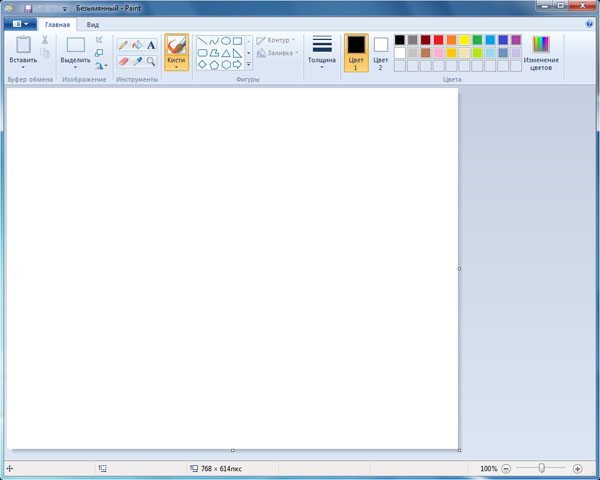This screenshot has width=600, height=480.
Task: Choose the Triangle shape
Action: tap(226, 53)
